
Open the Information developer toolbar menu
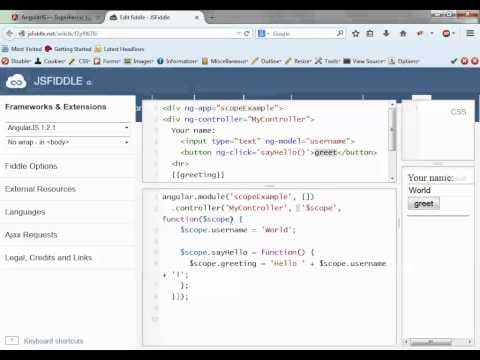click(177, 61)
